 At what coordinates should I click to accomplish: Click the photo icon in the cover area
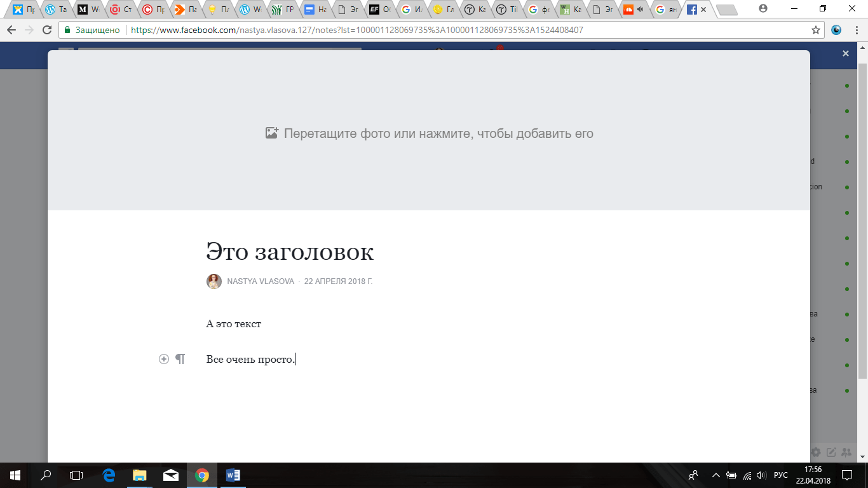pos(273,133)
